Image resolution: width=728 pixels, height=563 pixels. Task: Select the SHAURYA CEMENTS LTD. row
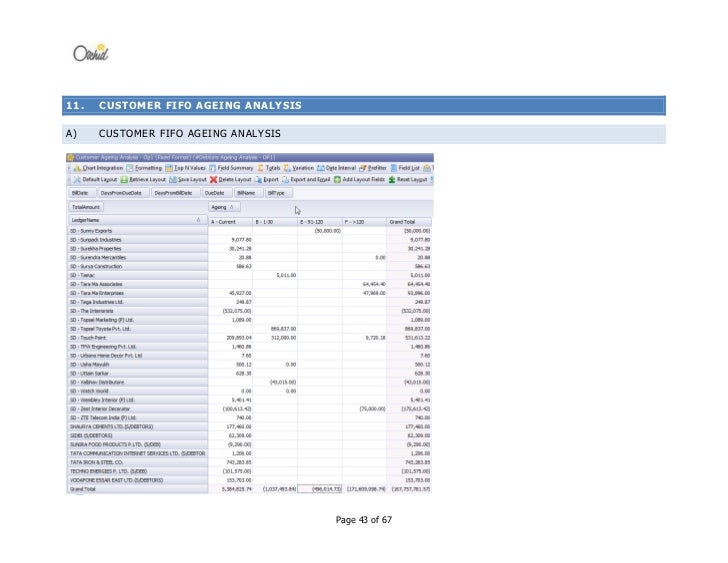[137, 427]
